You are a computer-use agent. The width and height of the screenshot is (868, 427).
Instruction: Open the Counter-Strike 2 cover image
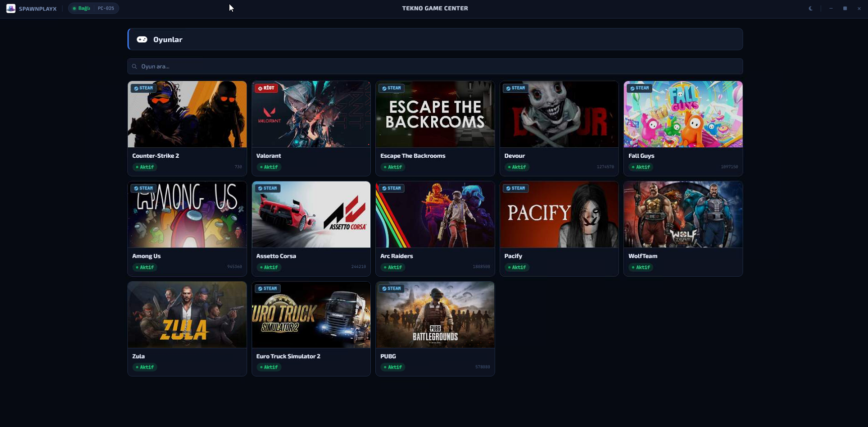coord(187,114)
